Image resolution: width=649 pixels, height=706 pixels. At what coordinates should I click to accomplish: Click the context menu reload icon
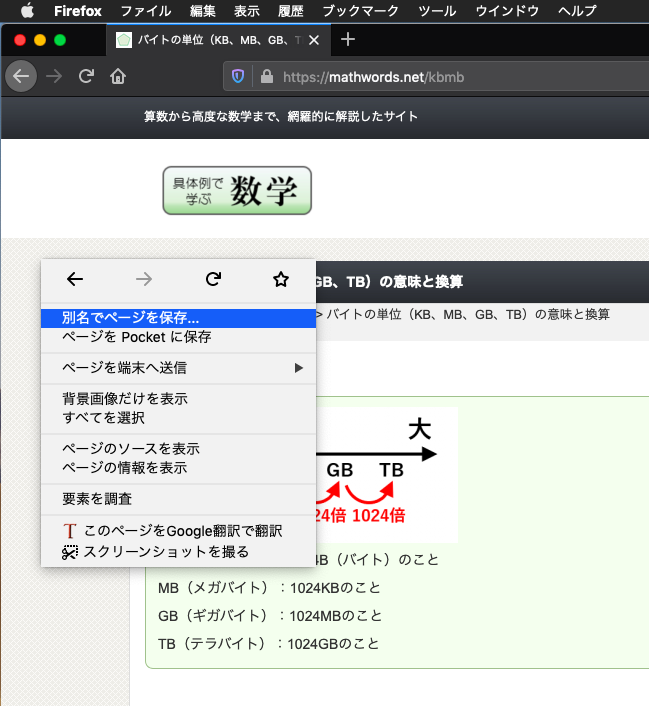coord(212,280)
